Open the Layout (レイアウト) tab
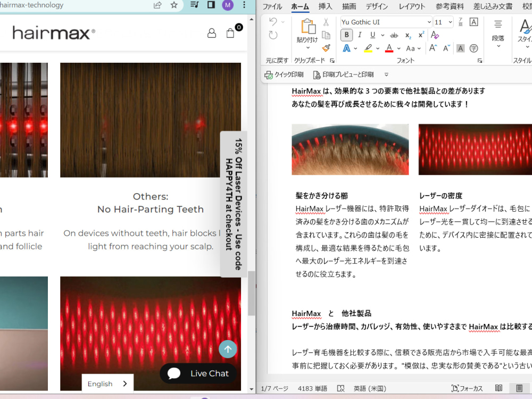Image resolution: width=532 pixels, height=399 pixels. pyautogui.click(x=412, y=6)
